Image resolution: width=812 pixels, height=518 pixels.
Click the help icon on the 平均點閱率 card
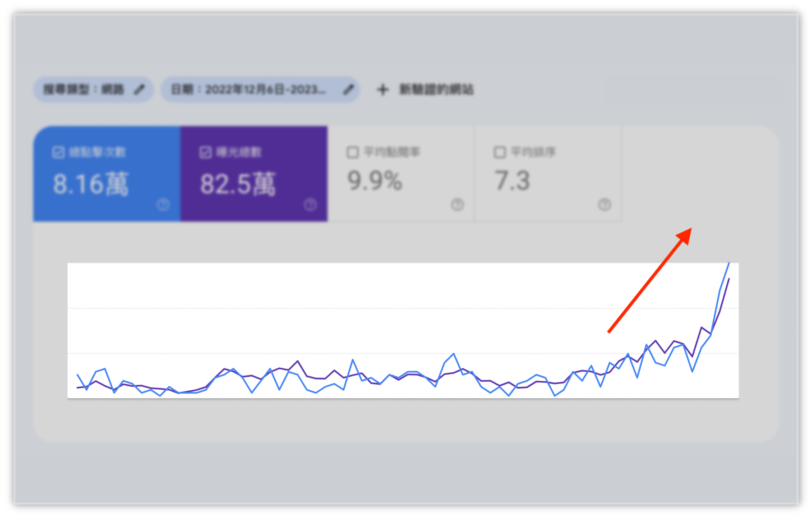tap(457, 206)
